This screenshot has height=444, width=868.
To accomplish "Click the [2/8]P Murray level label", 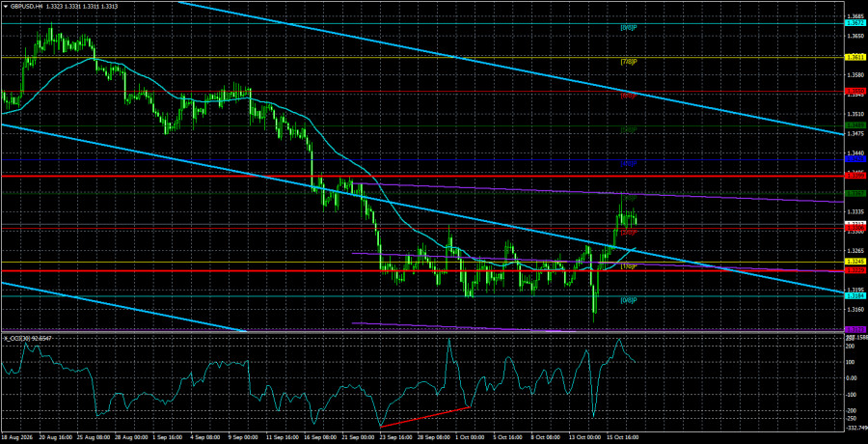I will point(630,233).
